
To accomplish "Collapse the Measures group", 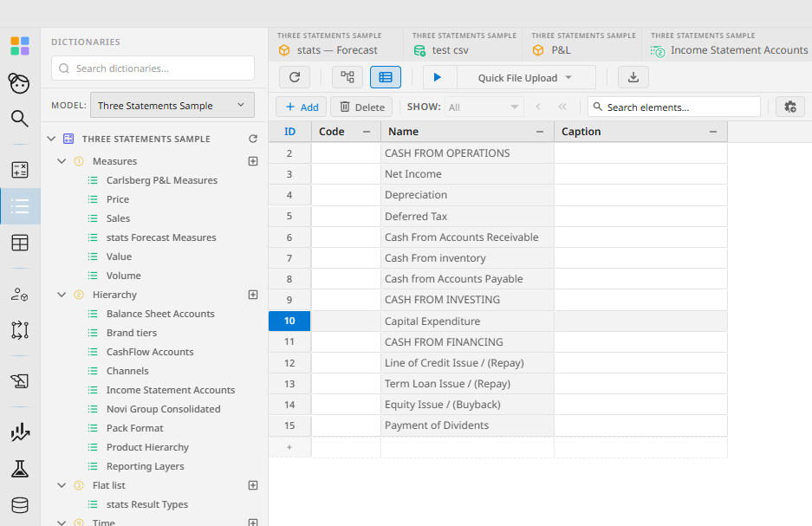I will 62,161.
